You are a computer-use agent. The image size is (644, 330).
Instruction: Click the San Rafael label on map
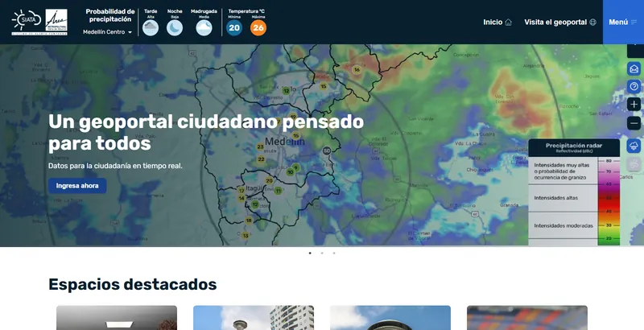tap(601, 113)
